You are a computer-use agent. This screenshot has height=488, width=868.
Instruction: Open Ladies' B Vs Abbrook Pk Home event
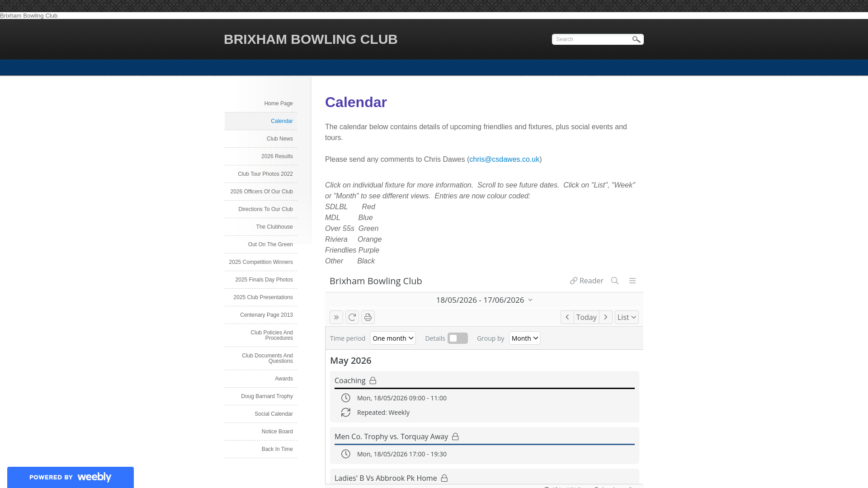386,478
